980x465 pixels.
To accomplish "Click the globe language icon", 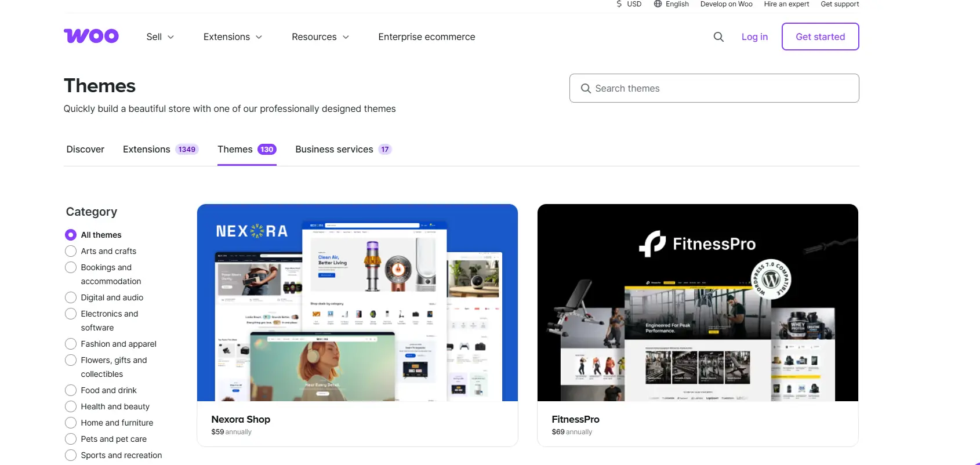I will (658, 4).
